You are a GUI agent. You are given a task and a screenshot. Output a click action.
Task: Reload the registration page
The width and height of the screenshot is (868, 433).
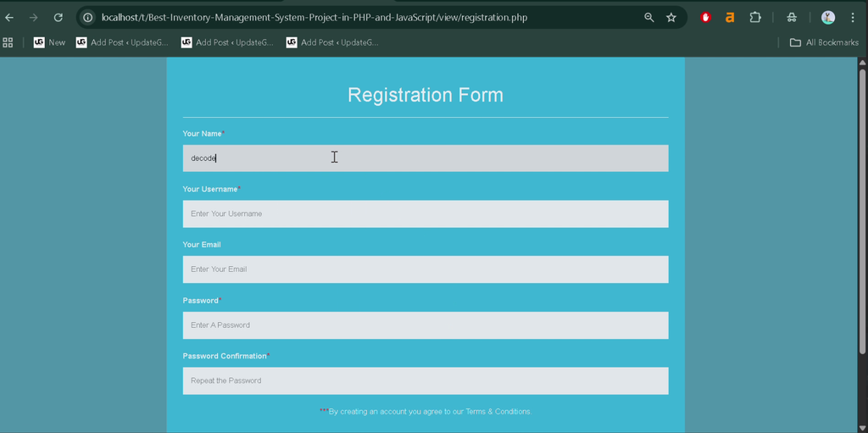[x=58, y=18]
